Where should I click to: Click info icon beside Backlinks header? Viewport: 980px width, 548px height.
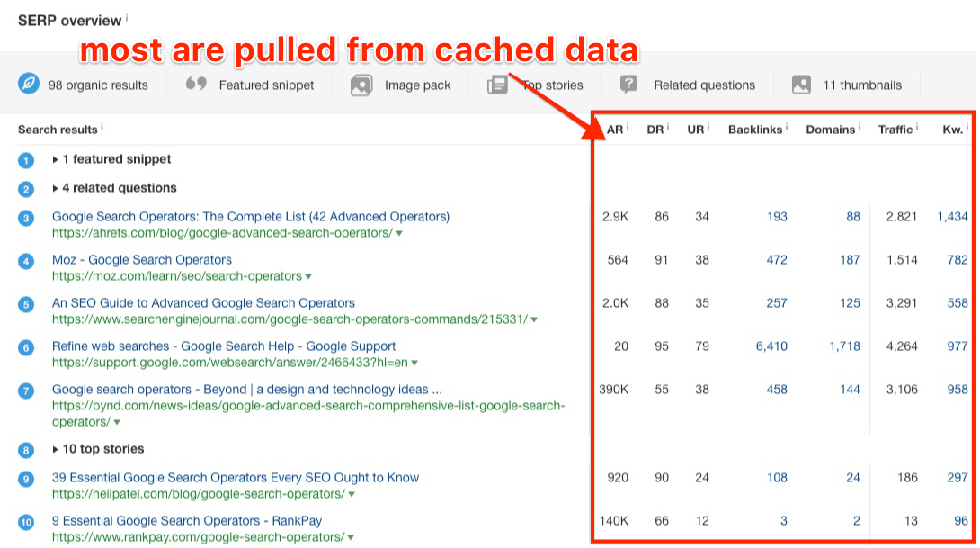pyautogui.click(x=787, y=127)
